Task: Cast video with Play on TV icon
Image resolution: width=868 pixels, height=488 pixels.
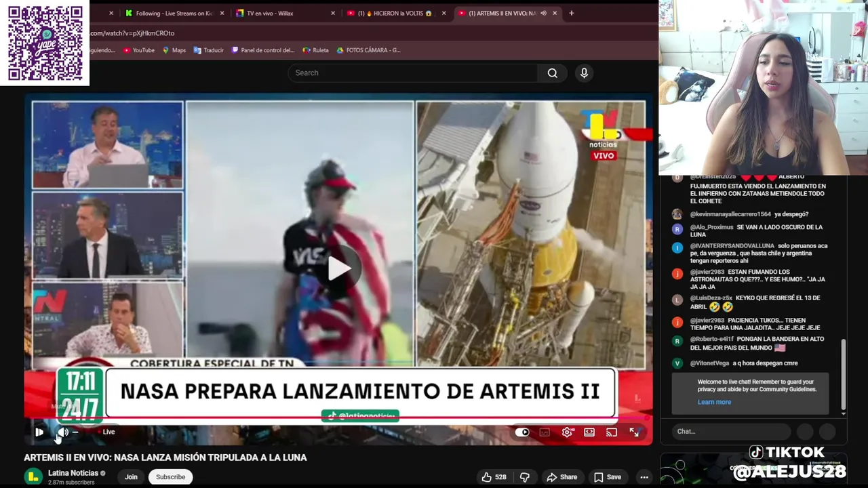Action: pos(612,432)
